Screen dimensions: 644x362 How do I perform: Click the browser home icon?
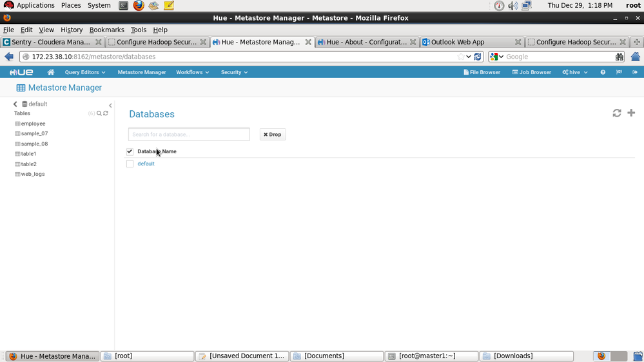tap(635, 57)
